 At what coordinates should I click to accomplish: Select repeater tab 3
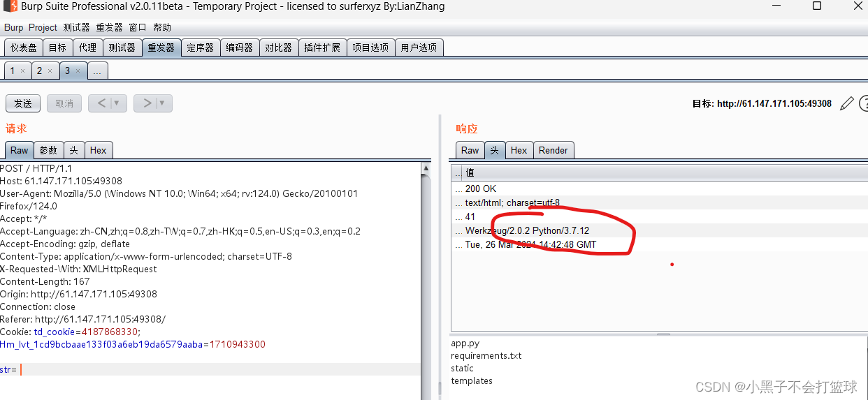click(x=67, y=71)
